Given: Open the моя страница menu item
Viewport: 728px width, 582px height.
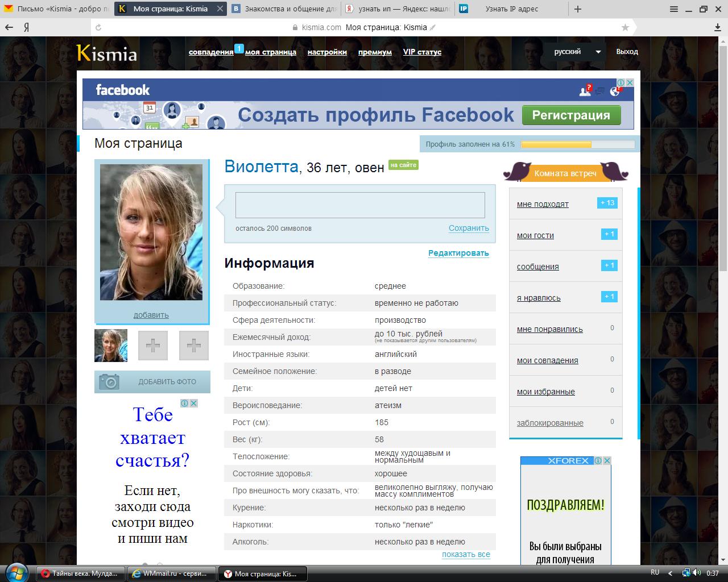Looking at the screenshot, I should [x=271, y=52].
